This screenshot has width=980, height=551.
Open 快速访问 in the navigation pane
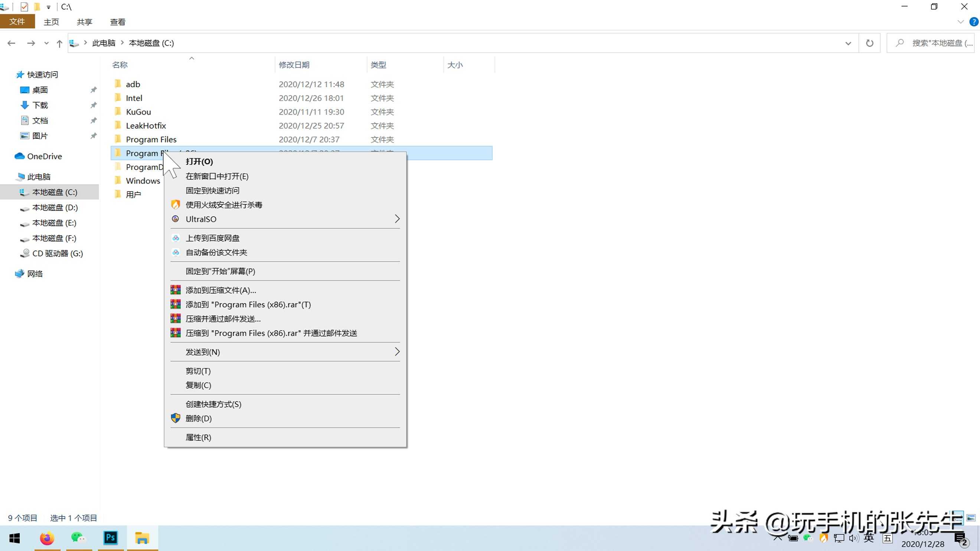(x=42, y=75)
